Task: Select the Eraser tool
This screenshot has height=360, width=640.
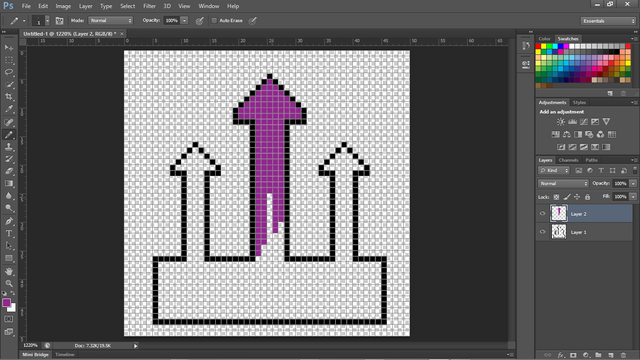Action: point(9,171)
